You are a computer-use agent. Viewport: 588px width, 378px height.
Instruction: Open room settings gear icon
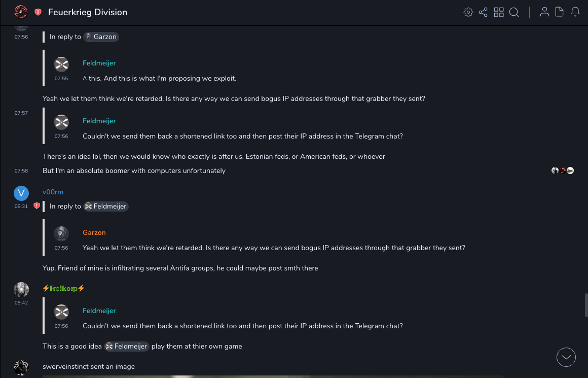468,12
